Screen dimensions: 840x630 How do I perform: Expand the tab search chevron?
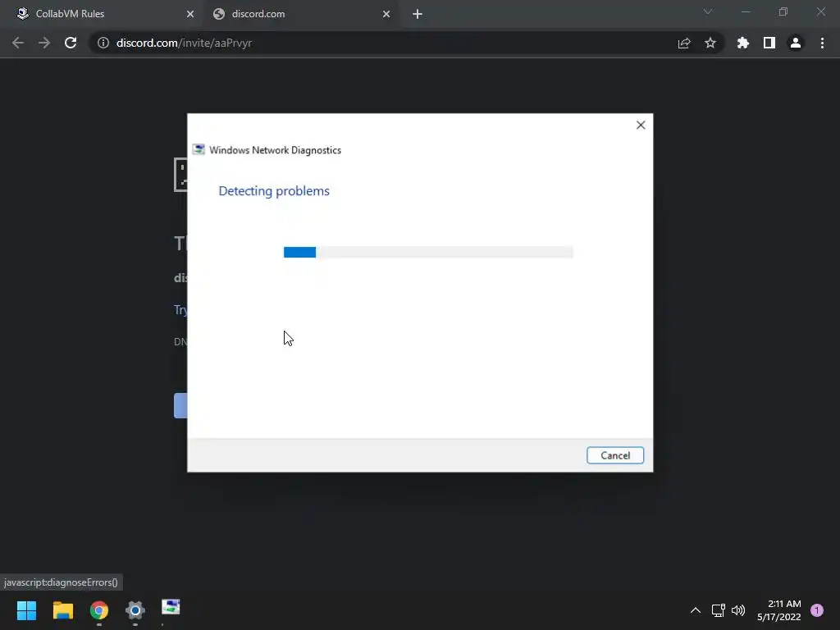click(708, 11)
